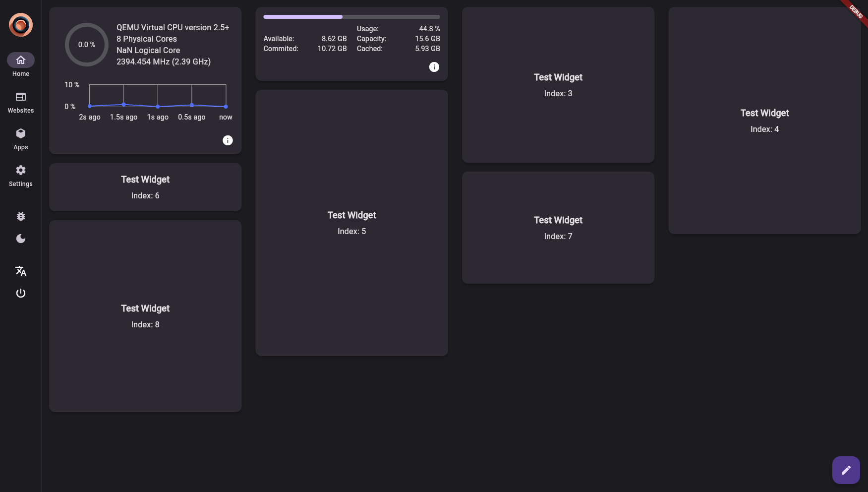Click the CPU usage 0.0 % gauge
This screenshot has height=492, width=868.
pos(87,45)
